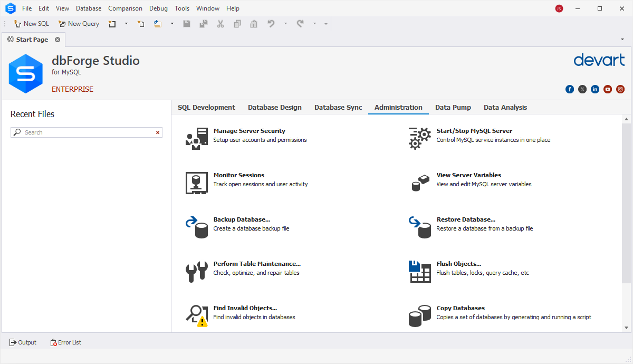Switch to the Data Pump tab

click(x=453, y=107)
